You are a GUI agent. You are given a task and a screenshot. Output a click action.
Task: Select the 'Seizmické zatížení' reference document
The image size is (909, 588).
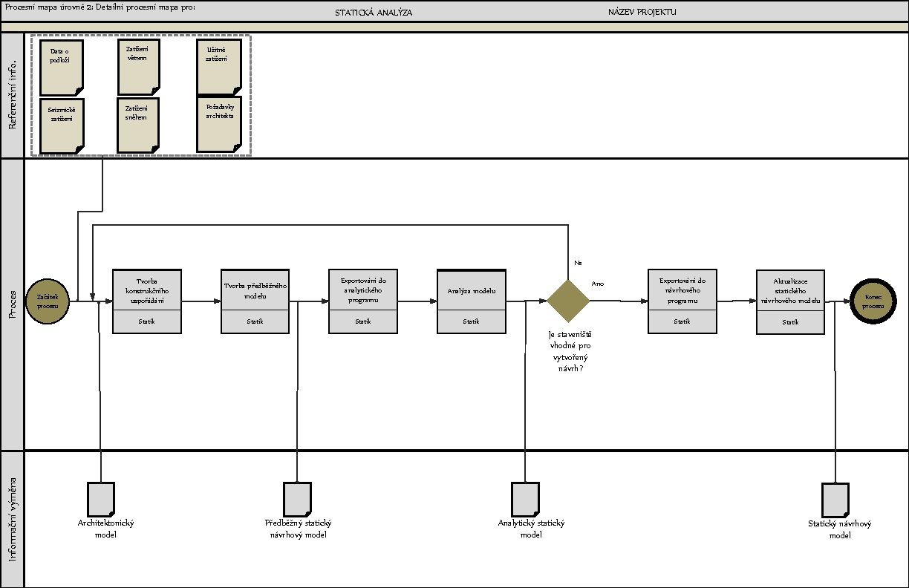62,125
